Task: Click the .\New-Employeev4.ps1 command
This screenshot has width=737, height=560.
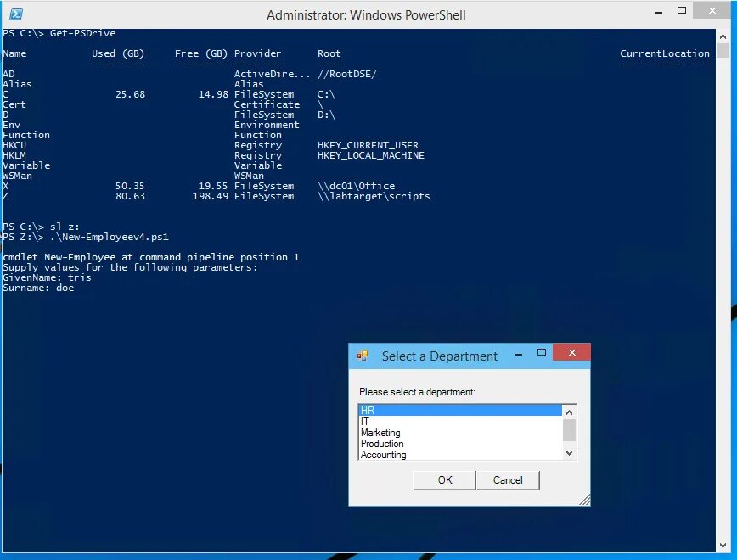Action: tap(109, 238)
